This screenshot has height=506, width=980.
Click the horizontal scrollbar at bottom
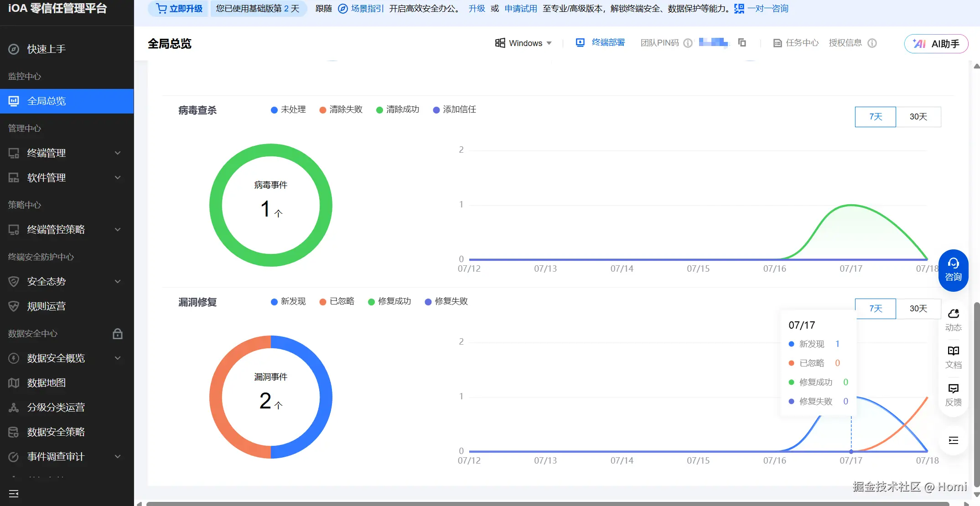(547, 504)
